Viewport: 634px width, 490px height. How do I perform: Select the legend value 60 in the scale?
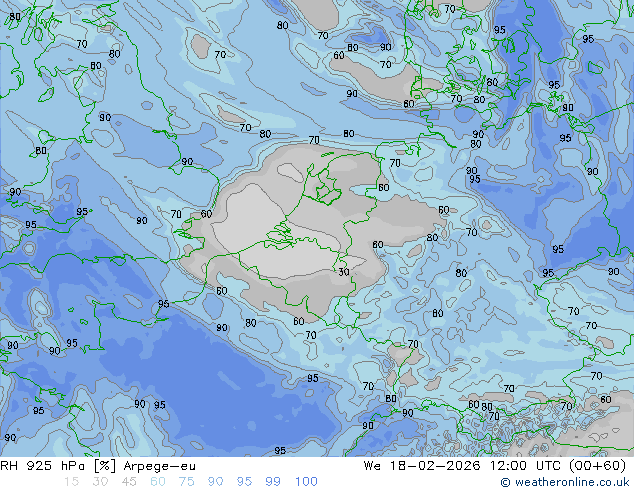pos(158,482)
